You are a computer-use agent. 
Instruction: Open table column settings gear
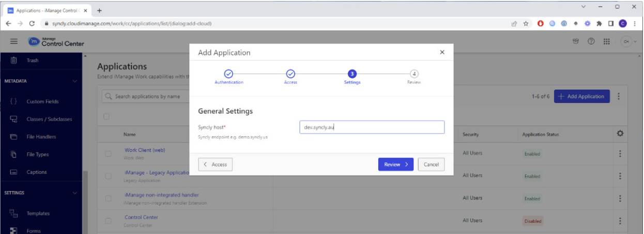click(x=620, y=134)
